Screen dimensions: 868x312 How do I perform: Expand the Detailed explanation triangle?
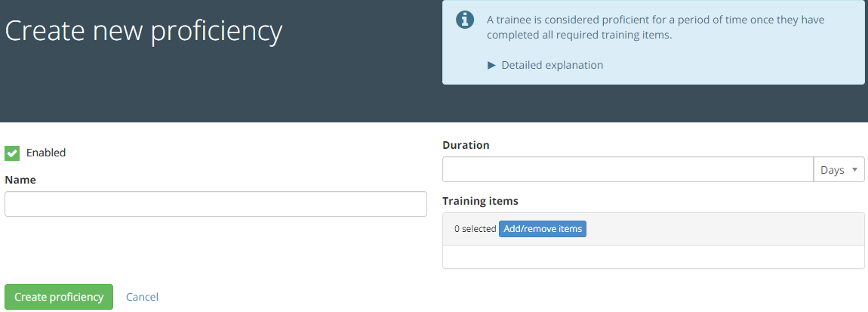tap(492, 65)
